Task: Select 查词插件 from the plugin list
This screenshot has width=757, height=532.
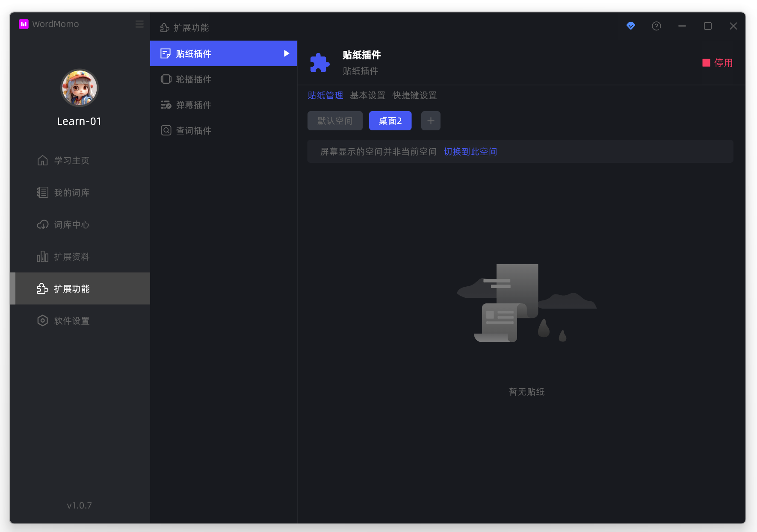Action: point(193,131)
